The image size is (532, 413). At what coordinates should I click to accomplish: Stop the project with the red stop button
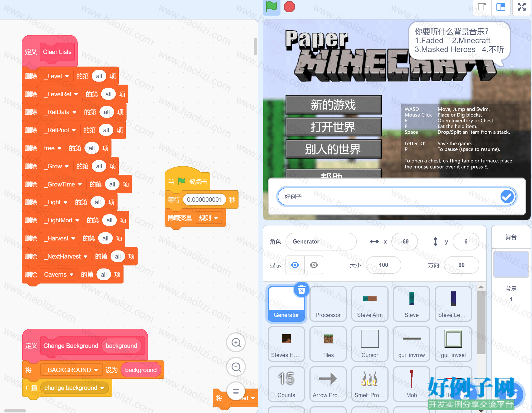289,7
